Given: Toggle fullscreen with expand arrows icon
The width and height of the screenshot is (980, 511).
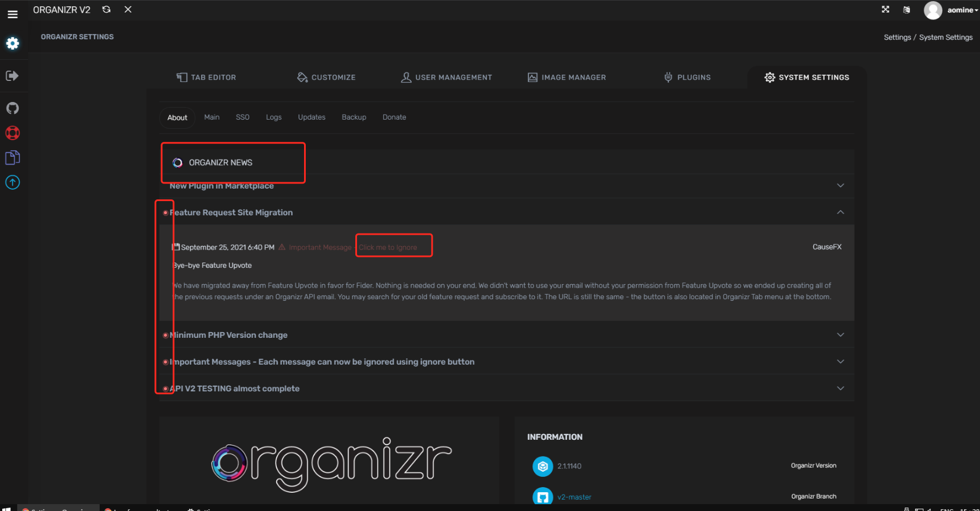Looking at the screenshot, I should pos(885,10).
